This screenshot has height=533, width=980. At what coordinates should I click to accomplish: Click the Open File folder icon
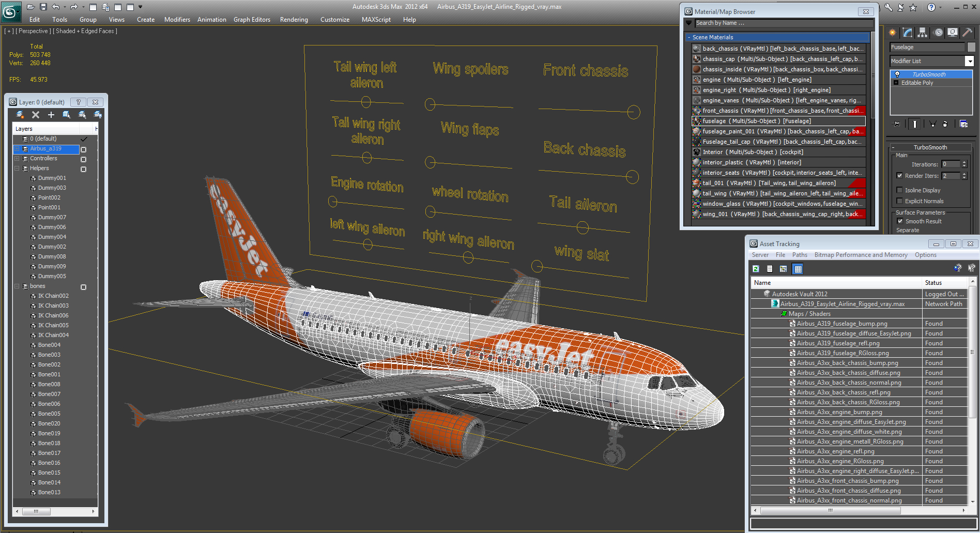[x=31, y=7]
